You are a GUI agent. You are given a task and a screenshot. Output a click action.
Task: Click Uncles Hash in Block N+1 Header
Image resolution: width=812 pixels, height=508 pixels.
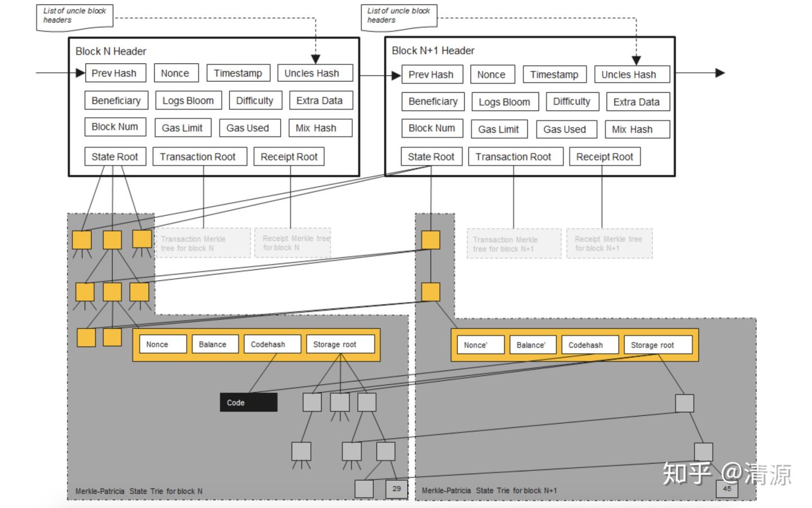point(632,74)
